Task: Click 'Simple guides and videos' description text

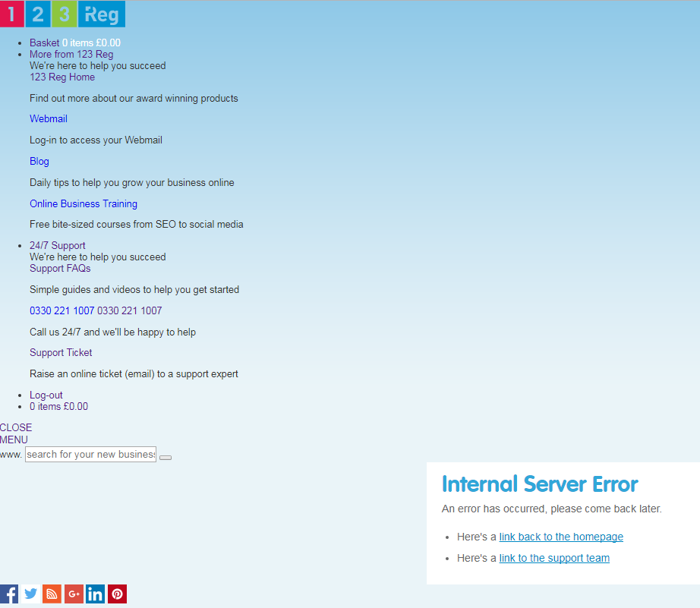Action: [134, 290]
